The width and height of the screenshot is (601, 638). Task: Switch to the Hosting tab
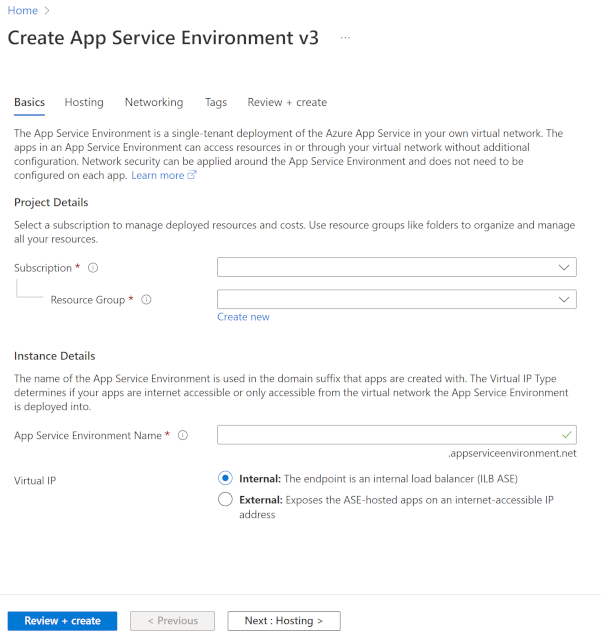pos(84,102)
